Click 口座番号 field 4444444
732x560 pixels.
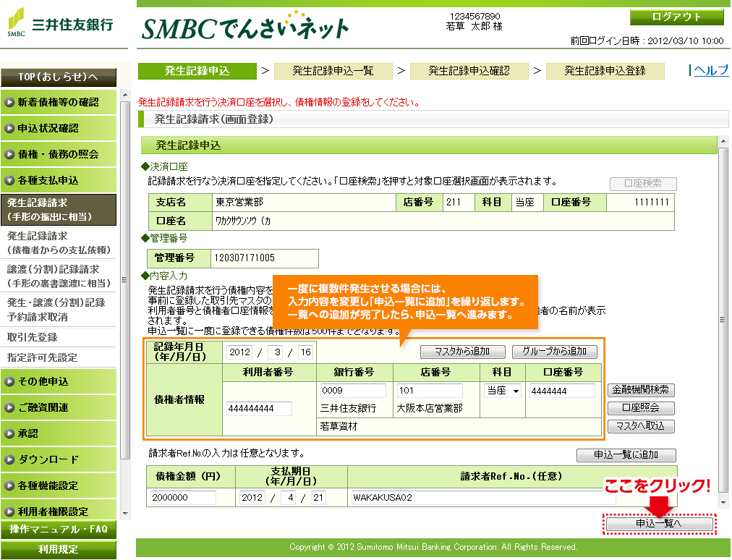[562, 391]
